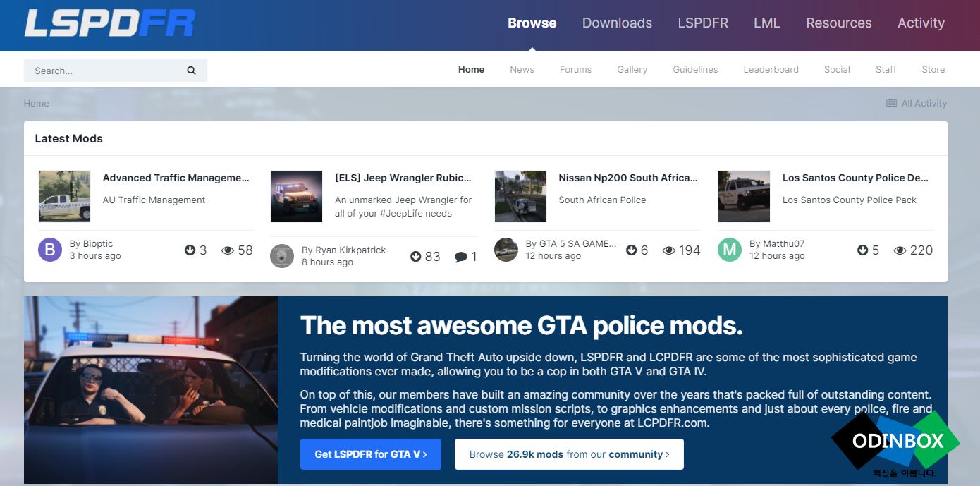Screen dimensions: 980x486
Task: Click Bioptic's purple B avatar
Action: coord(50,250)
